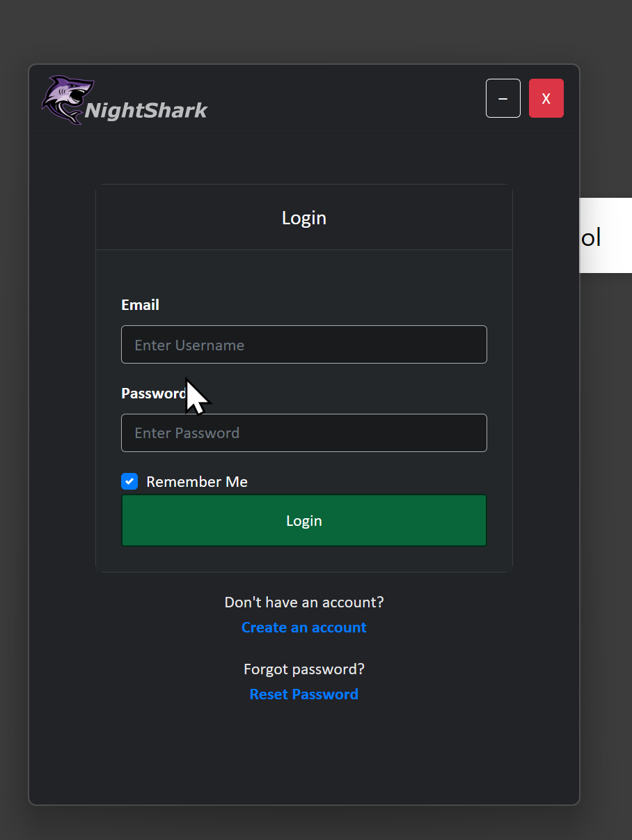Viewport: 632px width, 840px height.
Task: Click the Login card header title
Action: (304, 218)
